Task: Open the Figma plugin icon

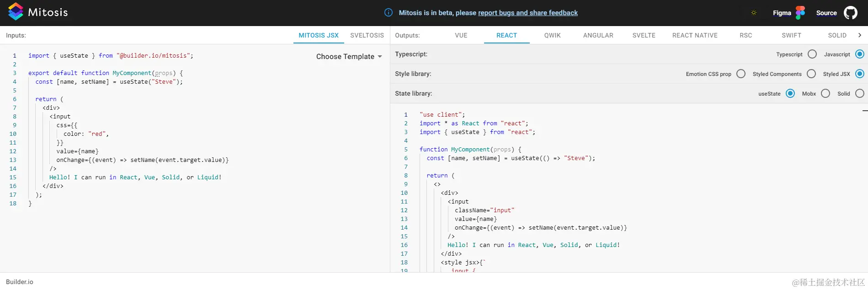Action: point(800,13)
